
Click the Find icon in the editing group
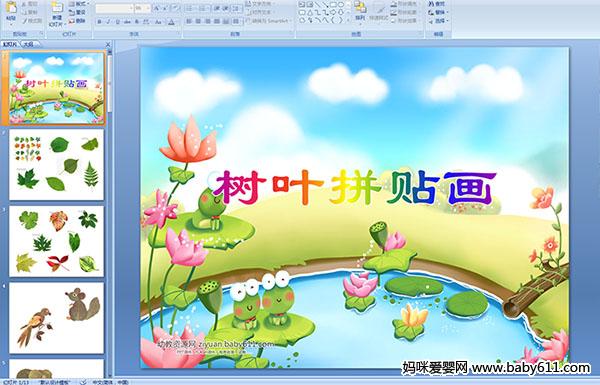[x=438, y=4]
